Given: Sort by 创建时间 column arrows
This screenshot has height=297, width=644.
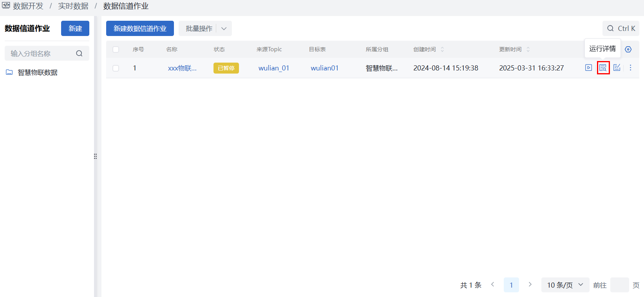Looking at the screenshot, I should coord(442,49).
